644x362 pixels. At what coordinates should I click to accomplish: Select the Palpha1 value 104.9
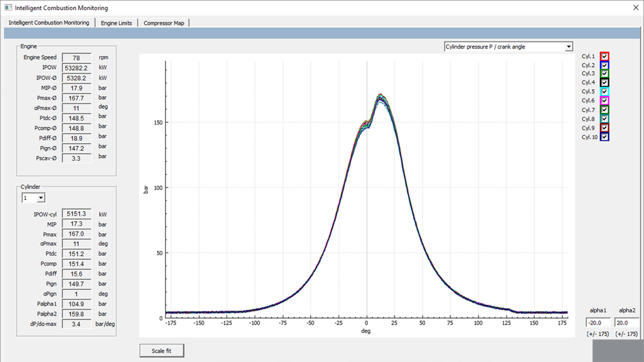(x=76, y=304)
